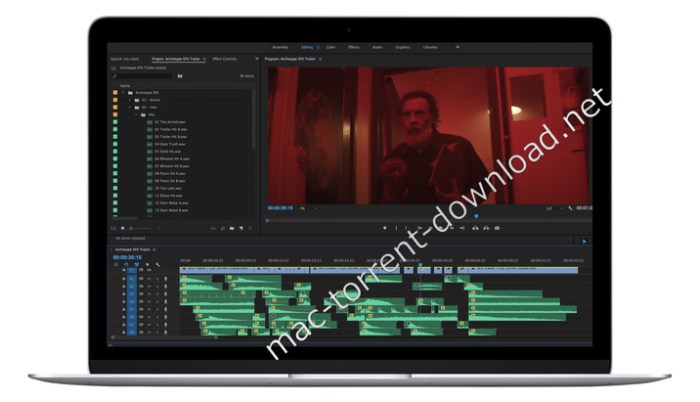700x402 pixels.
Task: Toggle lock on track A3
Action: point(124,294)
